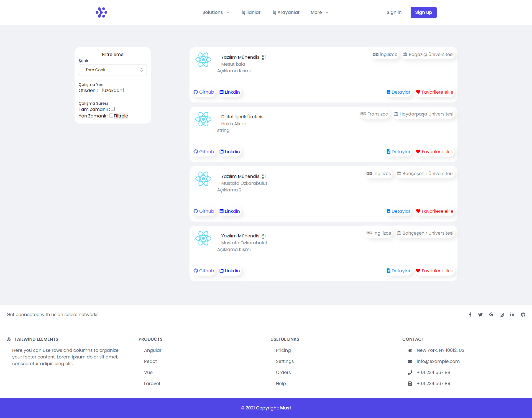532x418 pixels.
Task: Click the Twitter icon in the footer
Action: [480, 315]
